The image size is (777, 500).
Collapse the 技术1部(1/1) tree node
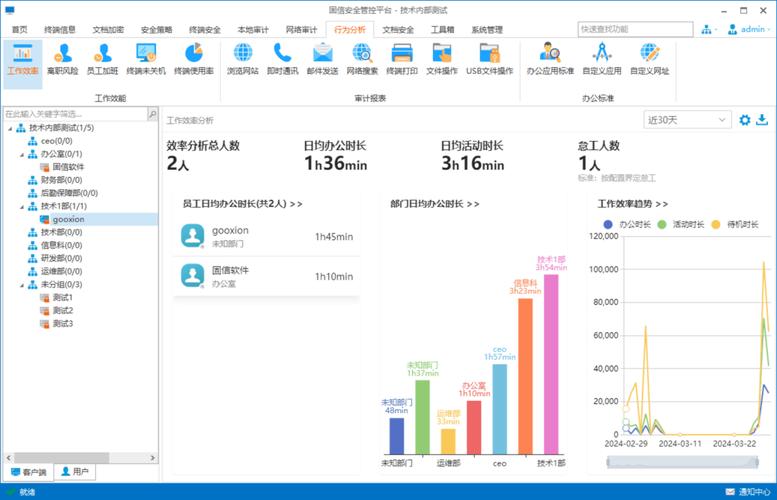click(22, 207)
